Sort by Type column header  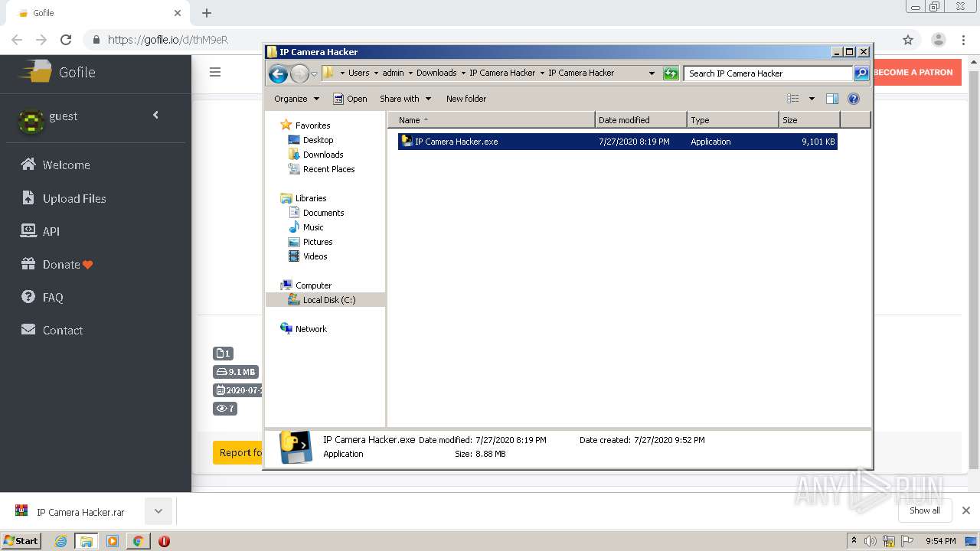tap(733, 120)
